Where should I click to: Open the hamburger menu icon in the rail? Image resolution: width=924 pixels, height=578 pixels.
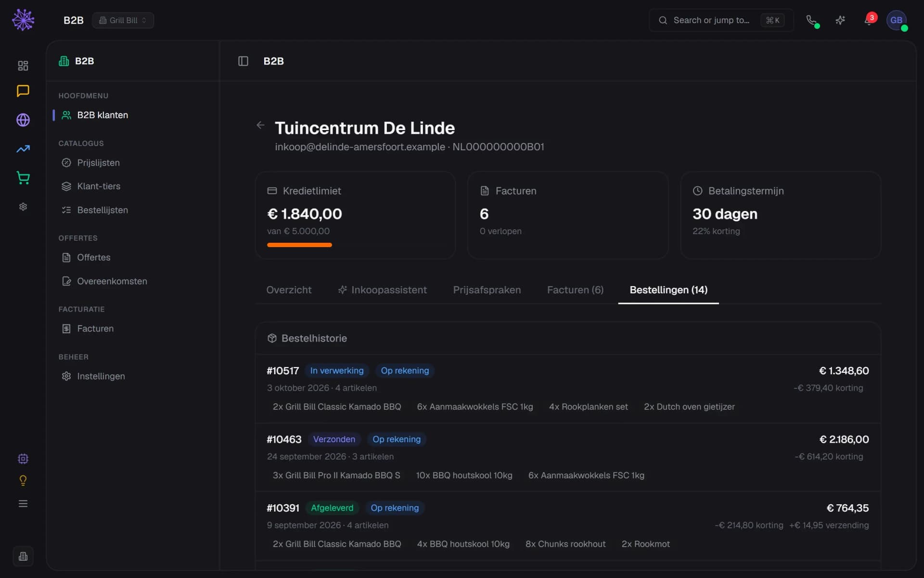click(23, 504)
